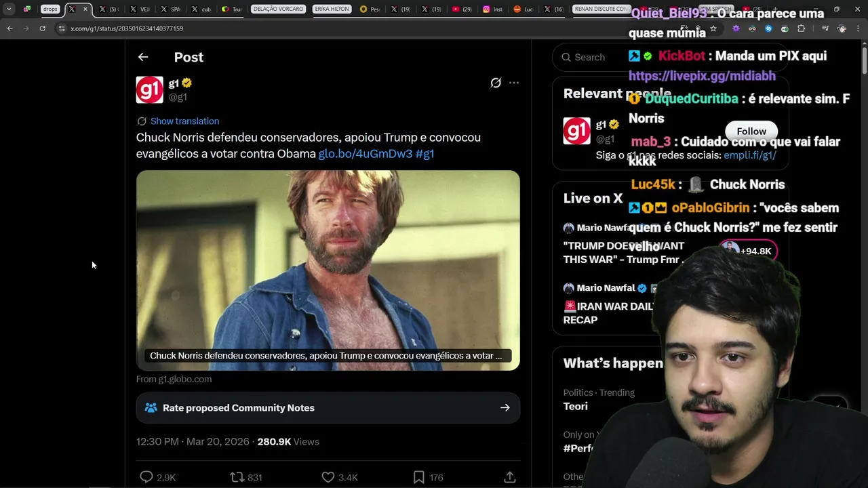Open the empli.fi/g1/ link

pos(749,155)
